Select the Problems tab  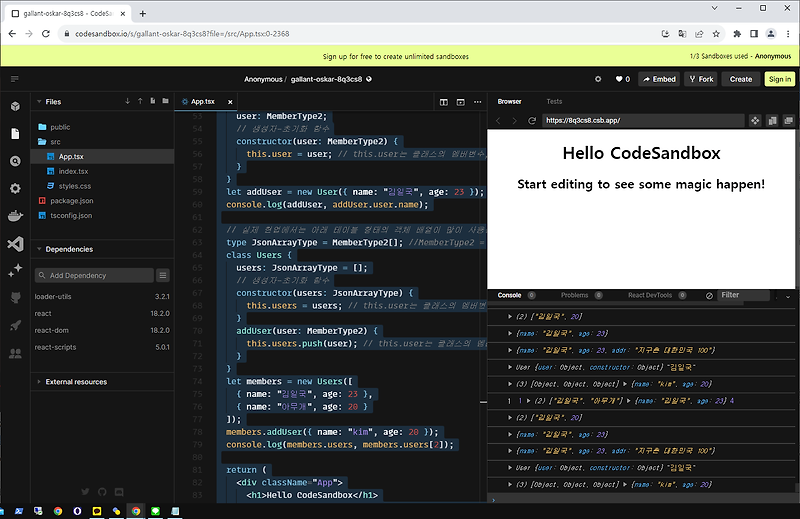[x=574, y=295]
